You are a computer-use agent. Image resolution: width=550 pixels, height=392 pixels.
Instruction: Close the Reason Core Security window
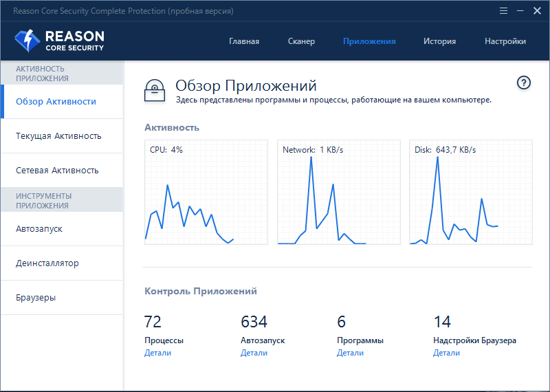(x=537, y=11)
